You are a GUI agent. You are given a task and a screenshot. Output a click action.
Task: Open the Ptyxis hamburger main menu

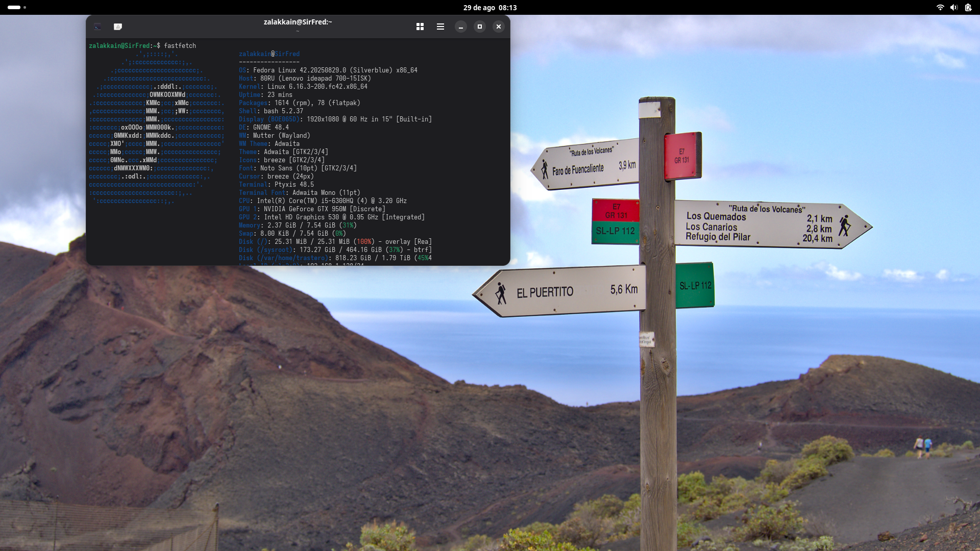pos(440,27)
